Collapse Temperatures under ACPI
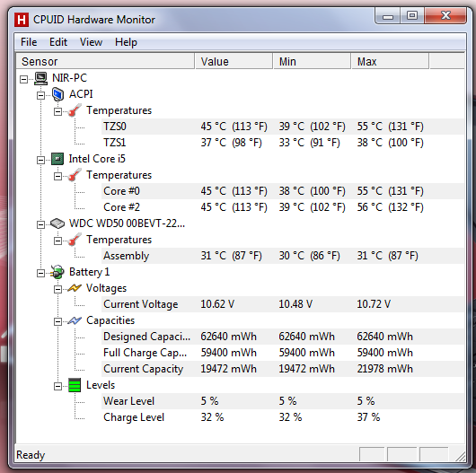Screen dimensions: 476x473 coord(57,111)
